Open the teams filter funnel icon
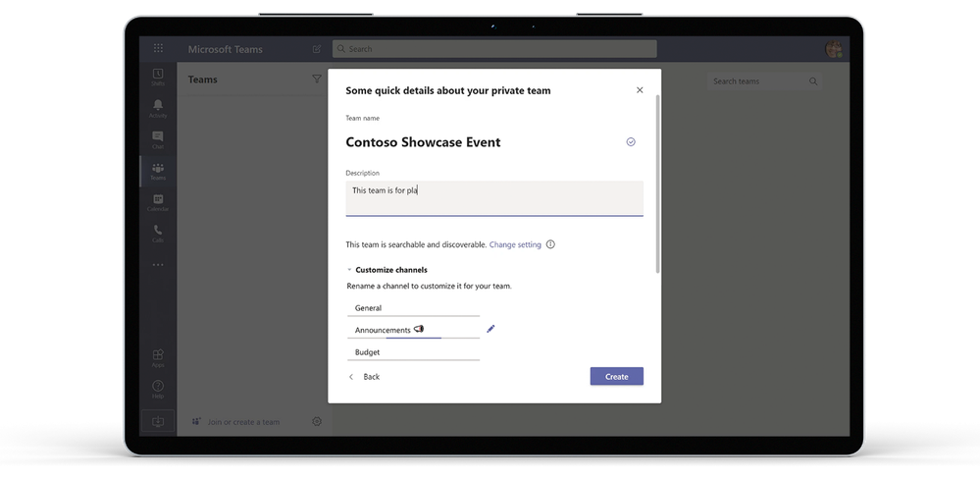980x478 pixels. (x=317, y=79)
